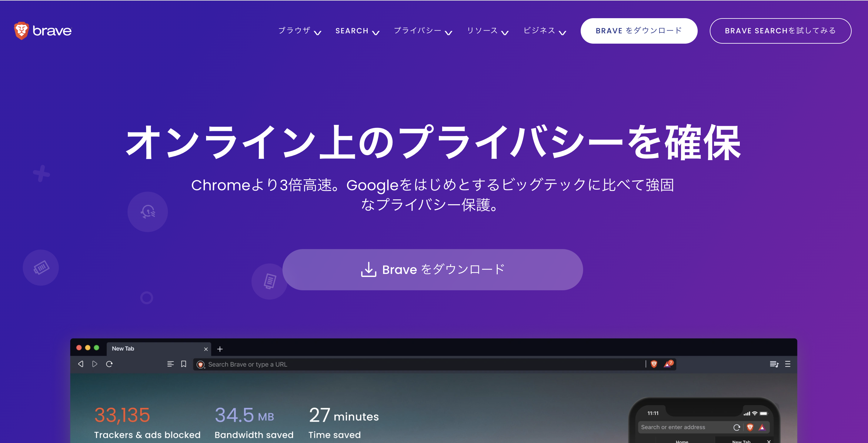The image size is (868, 443).
Task: Click the floating fingerprint tracker bubble icon
Action: pos(148,212)
